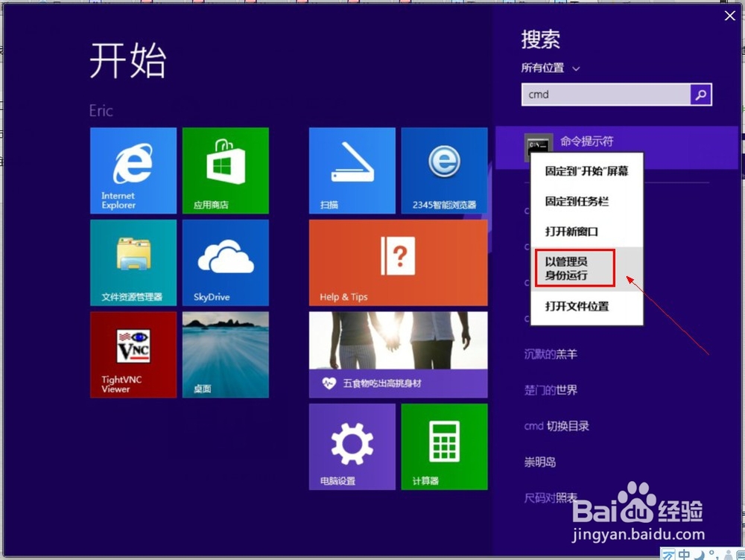This screenshot has width=745, height=560.
Task: Open 文件资源管理器 File Explorer tile
Action: [133, 262]
